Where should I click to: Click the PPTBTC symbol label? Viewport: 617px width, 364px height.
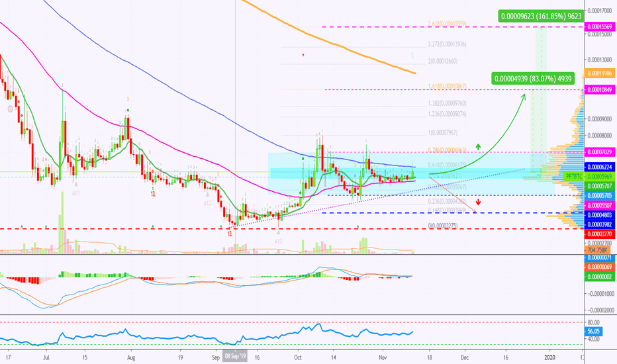pyautogui.click(x=574, y=177)
